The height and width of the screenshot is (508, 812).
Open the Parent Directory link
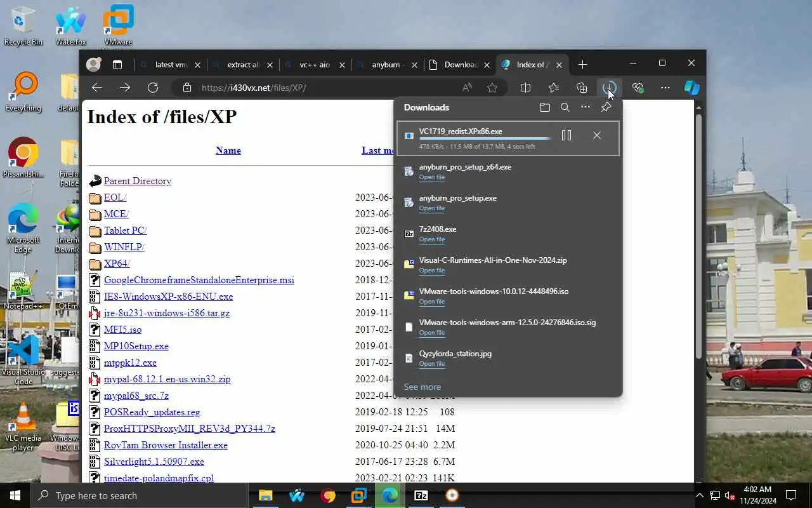click(x=138, y=181)
